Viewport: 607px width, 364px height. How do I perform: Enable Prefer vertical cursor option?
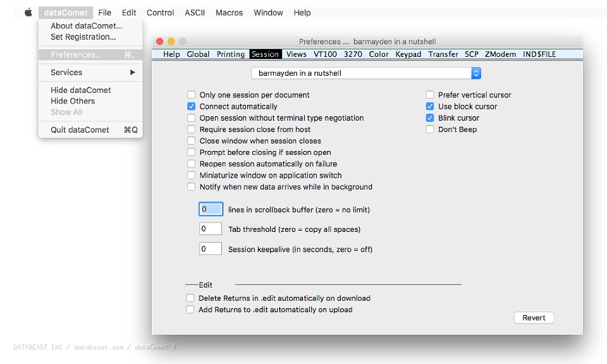pyautogui.click(x=430, y=95)
